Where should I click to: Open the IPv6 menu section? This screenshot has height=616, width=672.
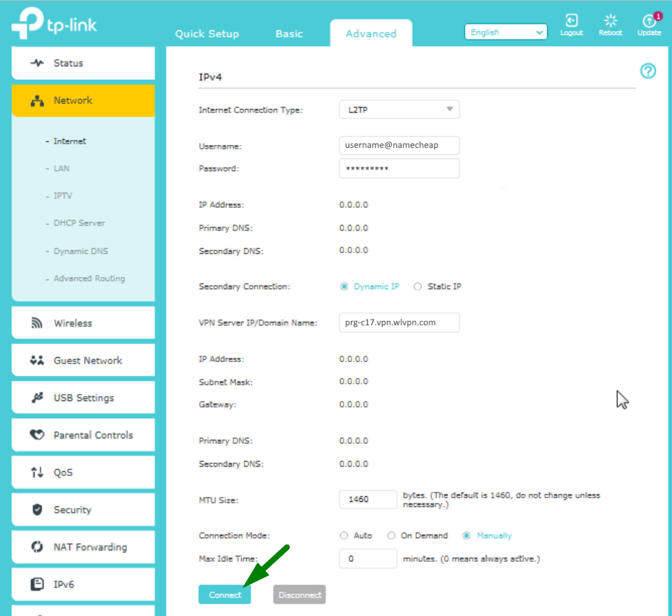point(83,584)
